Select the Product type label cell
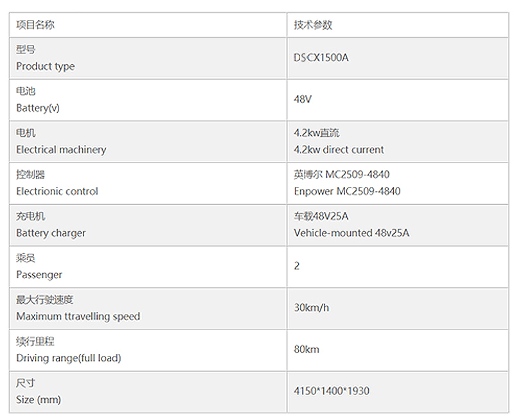 coord(45,66)
